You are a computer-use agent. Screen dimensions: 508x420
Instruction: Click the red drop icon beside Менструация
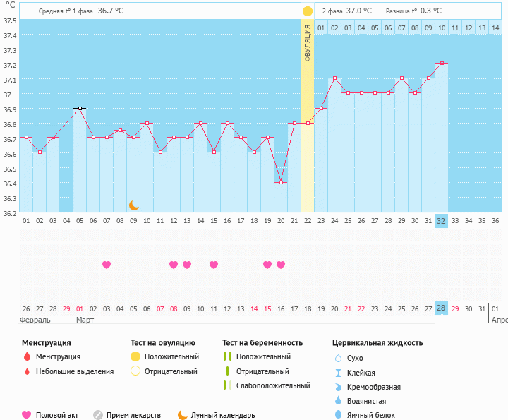point(27,356)
